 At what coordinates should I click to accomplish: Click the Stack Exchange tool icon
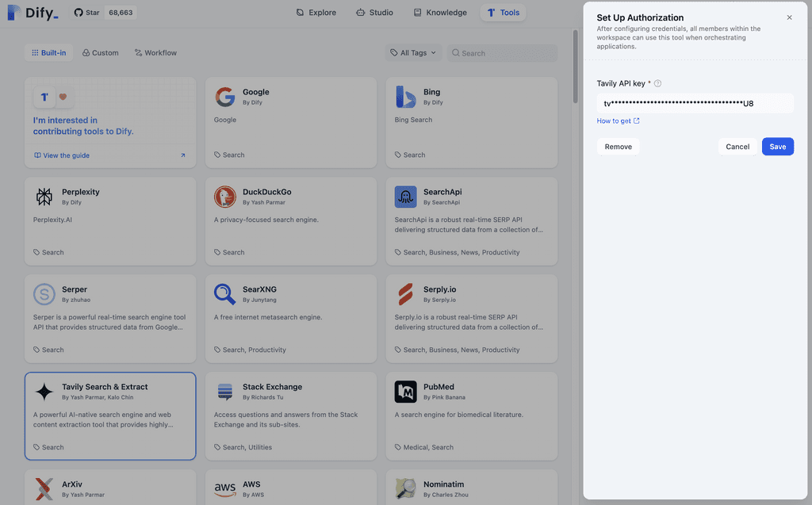point(224,391)
